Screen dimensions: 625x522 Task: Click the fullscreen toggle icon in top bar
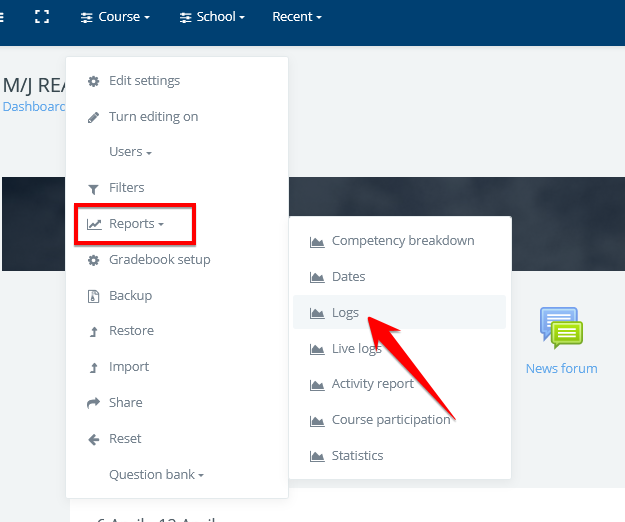41,17
